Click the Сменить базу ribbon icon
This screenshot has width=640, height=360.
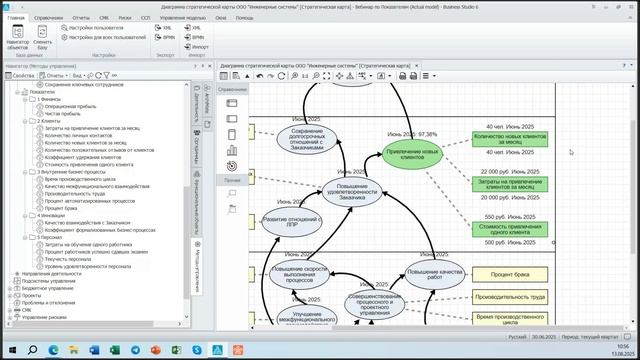pos(42,37)
